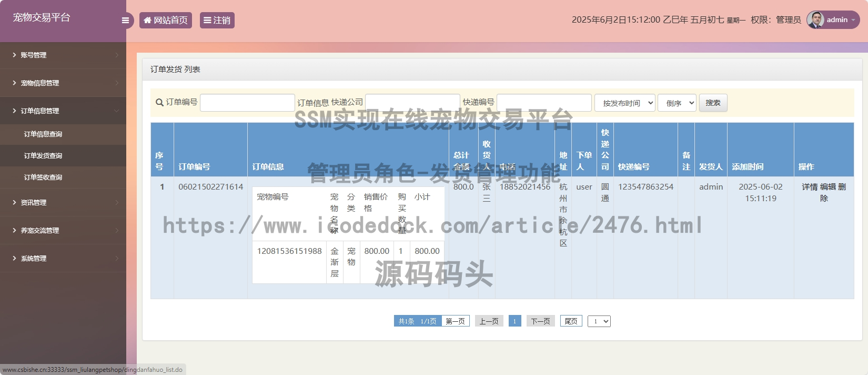Open the page jump dropdown
868x375 pixels.
point(599,321)
